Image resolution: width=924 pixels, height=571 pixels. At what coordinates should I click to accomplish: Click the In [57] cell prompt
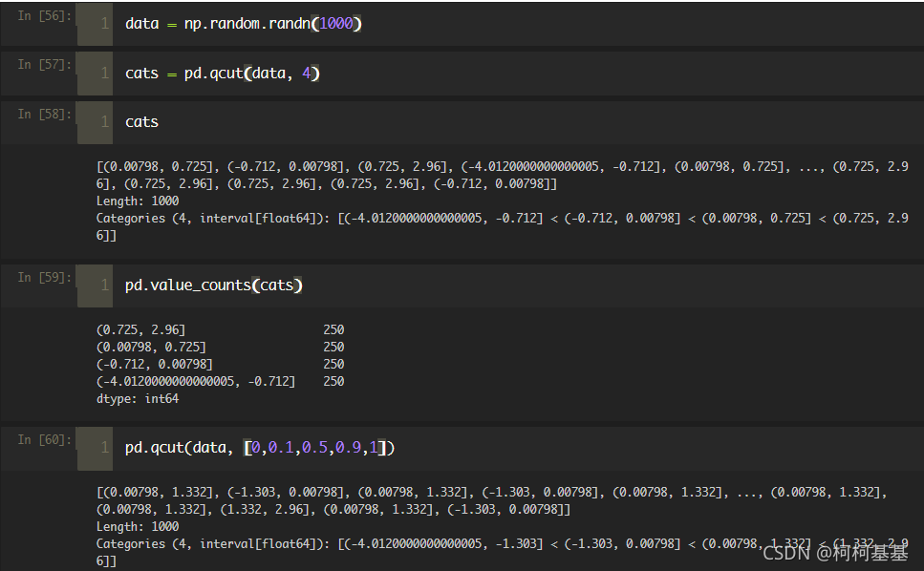tap(45, 64)
